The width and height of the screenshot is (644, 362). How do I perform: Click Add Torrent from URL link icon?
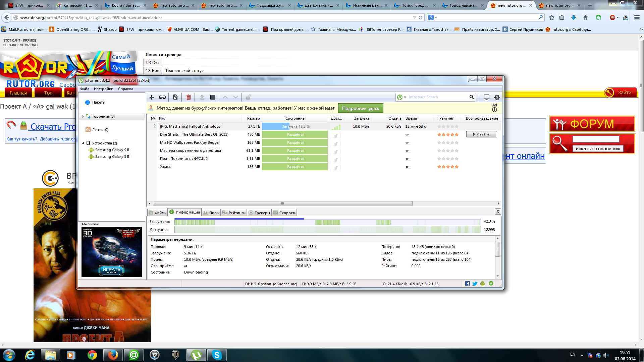tap(162, 97)
